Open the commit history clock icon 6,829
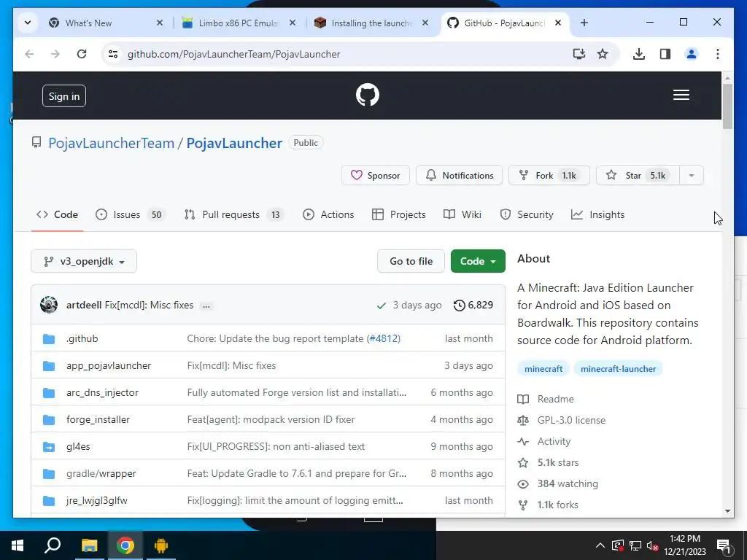The image size is (747, 560). click(473, 305)
